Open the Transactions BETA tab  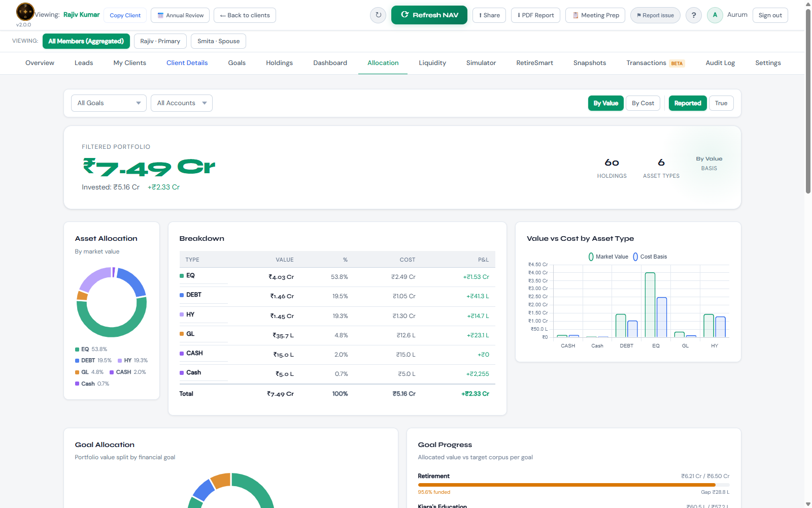(656, 63)
